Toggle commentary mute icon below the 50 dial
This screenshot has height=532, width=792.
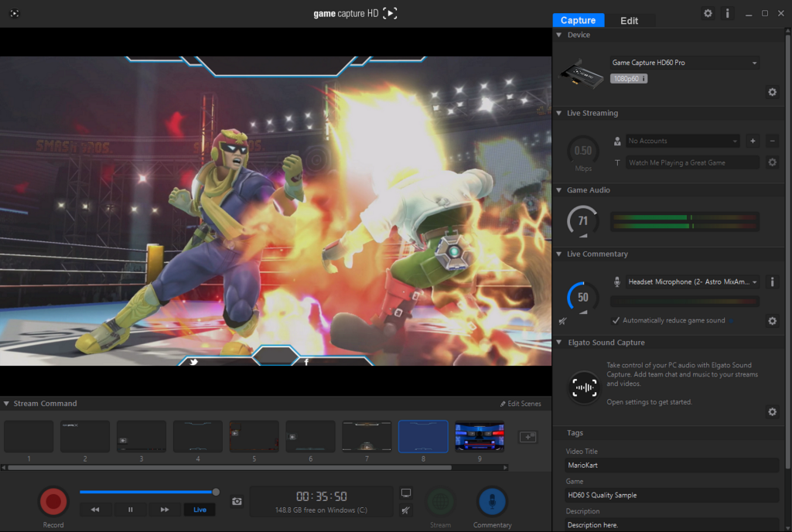point(563,321)
